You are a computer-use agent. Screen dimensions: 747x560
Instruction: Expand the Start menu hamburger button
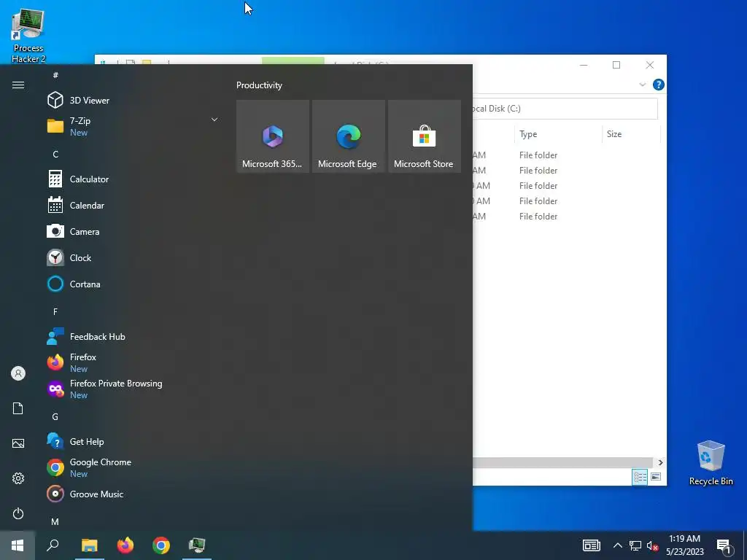coord(18,85)
